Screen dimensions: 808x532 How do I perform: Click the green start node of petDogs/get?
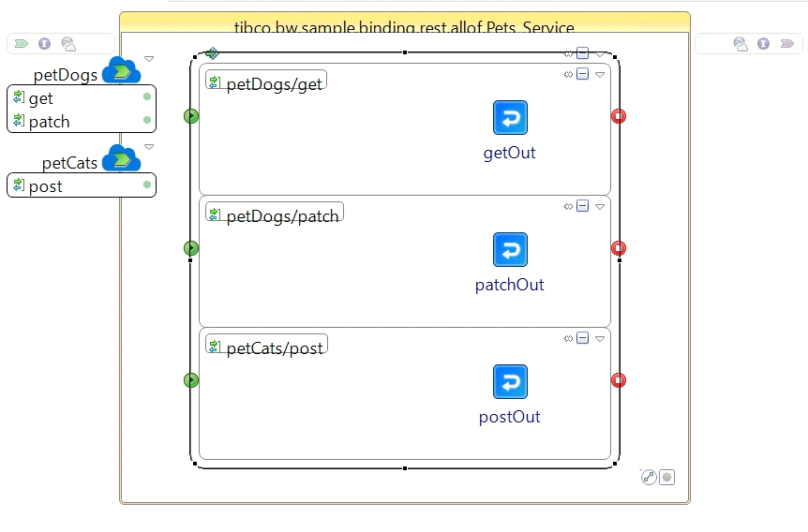click(191, 116)
